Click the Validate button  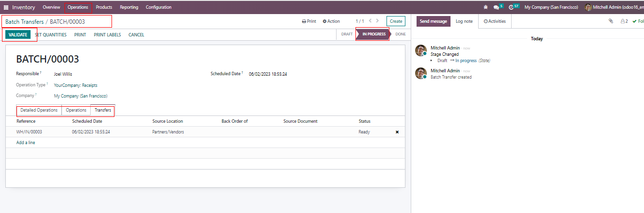pos(18,34)
